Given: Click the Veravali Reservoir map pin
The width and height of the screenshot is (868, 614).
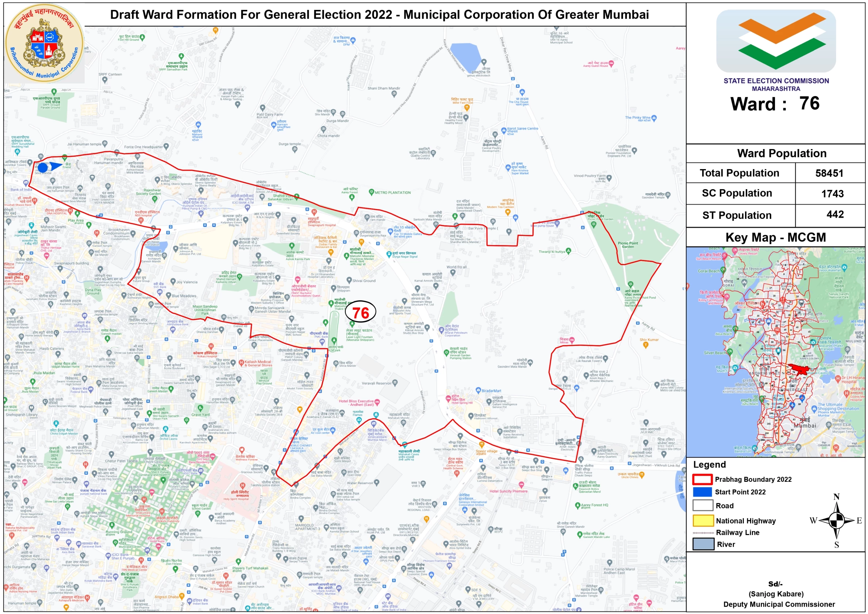Looking at the screenshot, I should [395, 383].
